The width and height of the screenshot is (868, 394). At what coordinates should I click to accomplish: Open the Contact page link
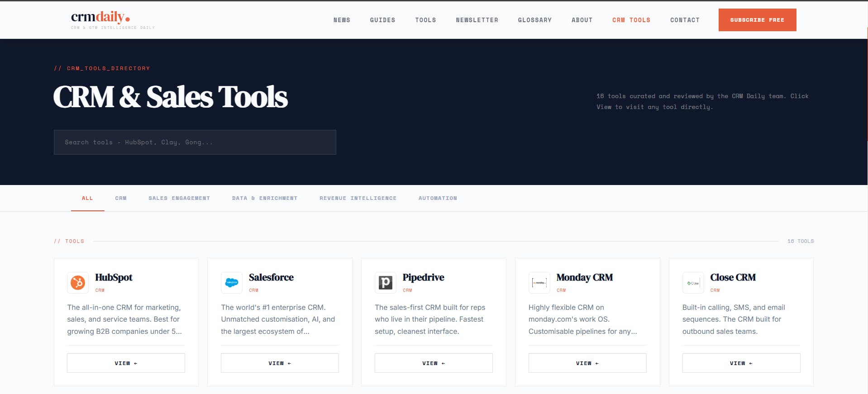point(685,20)
